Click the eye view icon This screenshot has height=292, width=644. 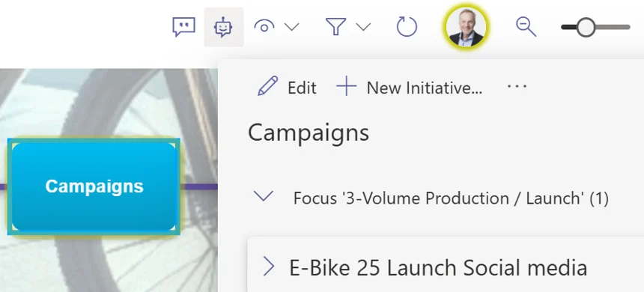[x=264, y=27]
